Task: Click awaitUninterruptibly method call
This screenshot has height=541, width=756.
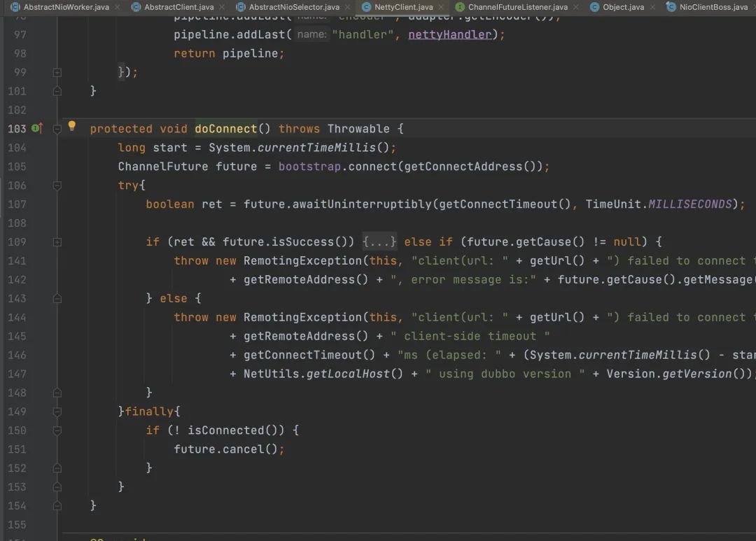Action: [x=362, y=204]
